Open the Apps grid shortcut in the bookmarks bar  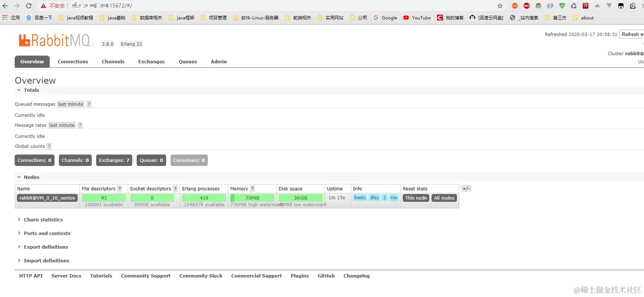pos(11,18)
